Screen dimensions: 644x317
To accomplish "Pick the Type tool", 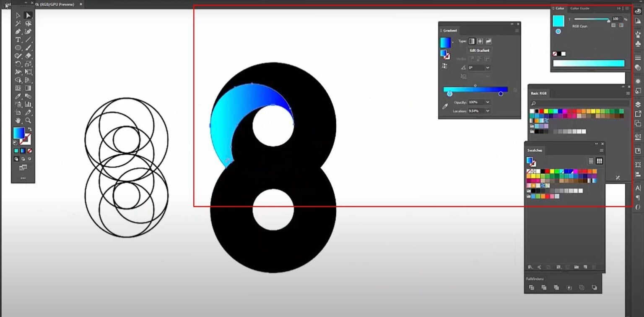I will (18, 39).
